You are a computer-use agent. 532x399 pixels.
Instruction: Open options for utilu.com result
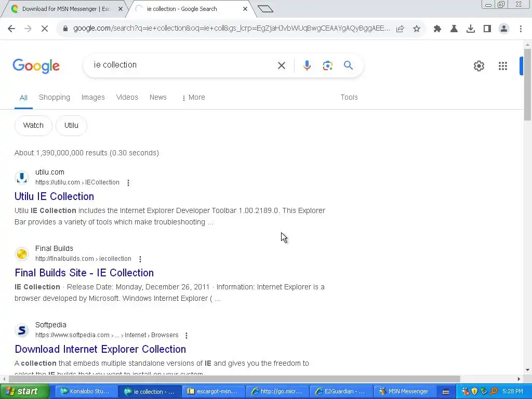click(x=128, y=183)
